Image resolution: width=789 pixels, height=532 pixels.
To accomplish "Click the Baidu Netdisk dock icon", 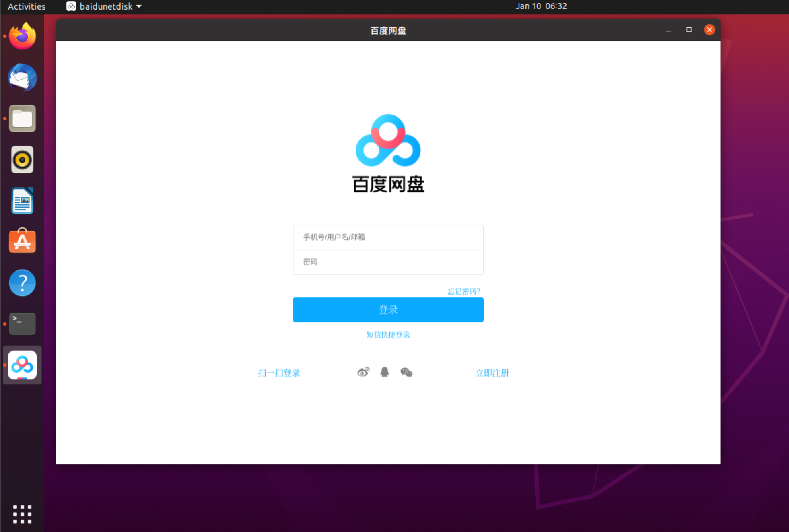I will [23, 365].
